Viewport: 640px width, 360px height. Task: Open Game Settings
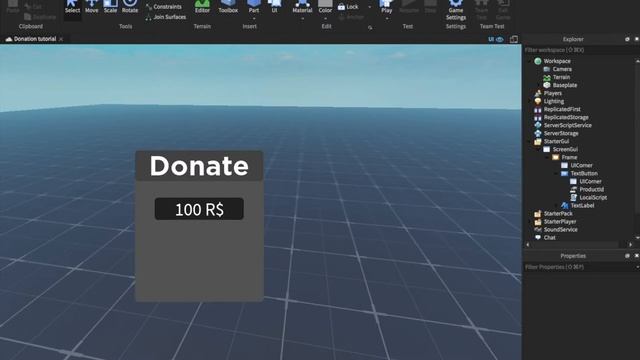[x=456, y=10]
